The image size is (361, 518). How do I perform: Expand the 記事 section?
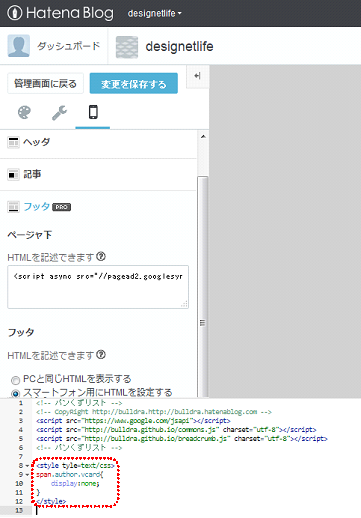pos(98,174)
